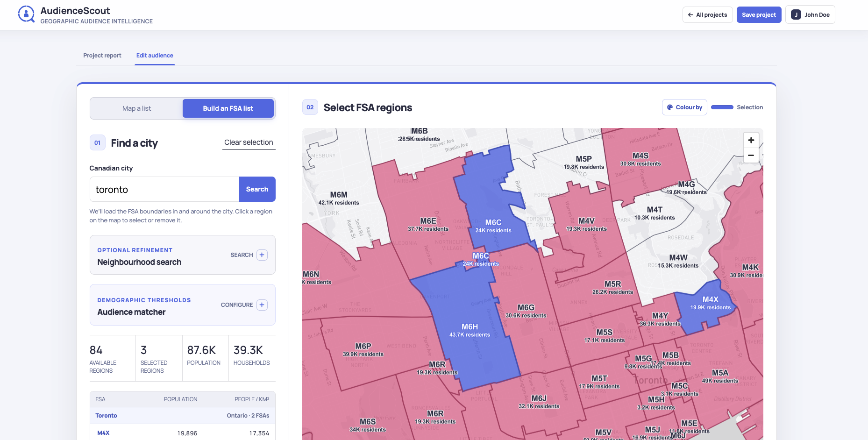Screen dimensions: 868x440
Task: Expand the Audience matcher panel
Action: coord(182,305)
